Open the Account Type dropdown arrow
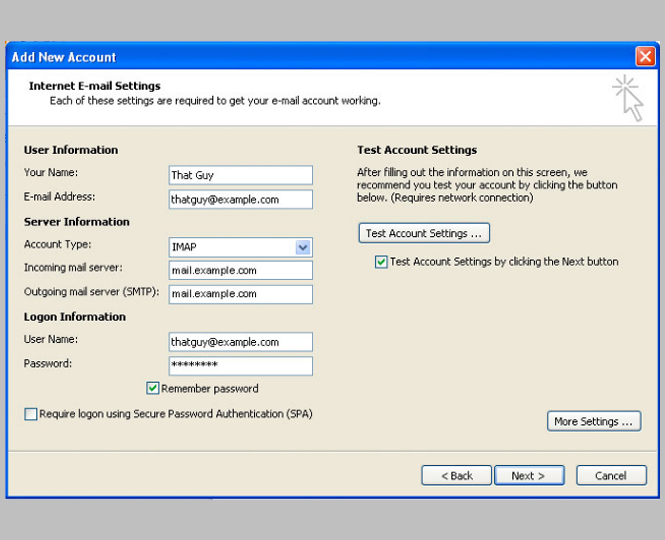This screenshot has width=665, height=540. click(303, 248)
